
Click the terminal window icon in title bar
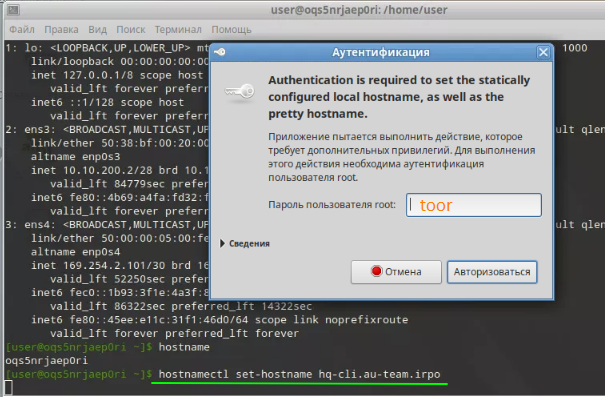pyautogui.click(x=13, y=10)
